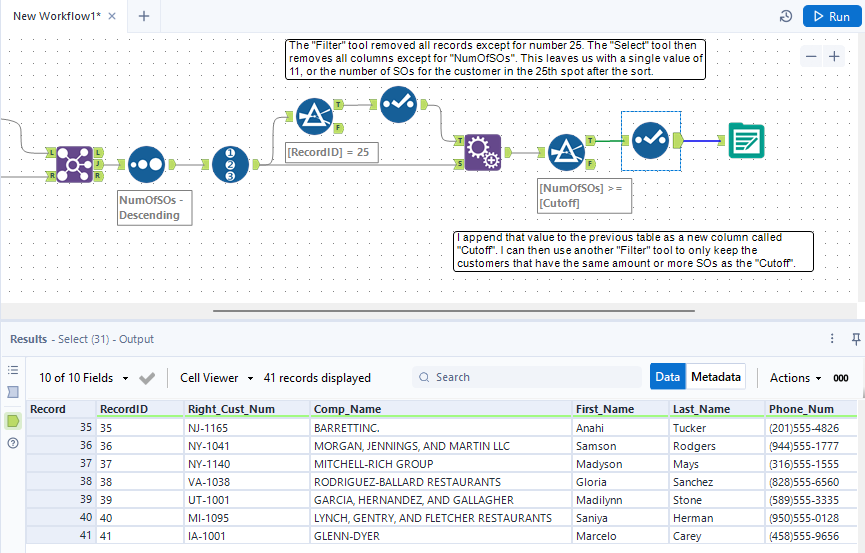This screenshot has width=865, height=553.
Task: Switch to the New Workflow1 tab
Action: [x=56, y=16]
